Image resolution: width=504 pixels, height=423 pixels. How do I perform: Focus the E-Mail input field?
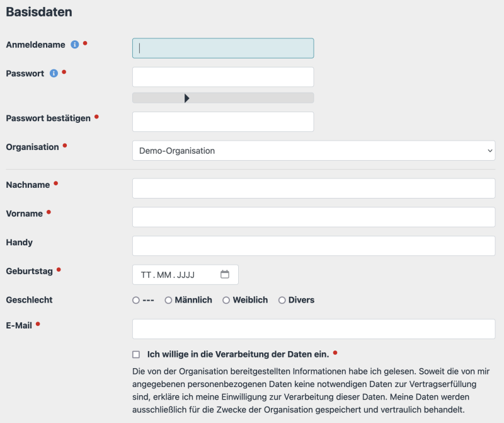[x=313, y=327]
